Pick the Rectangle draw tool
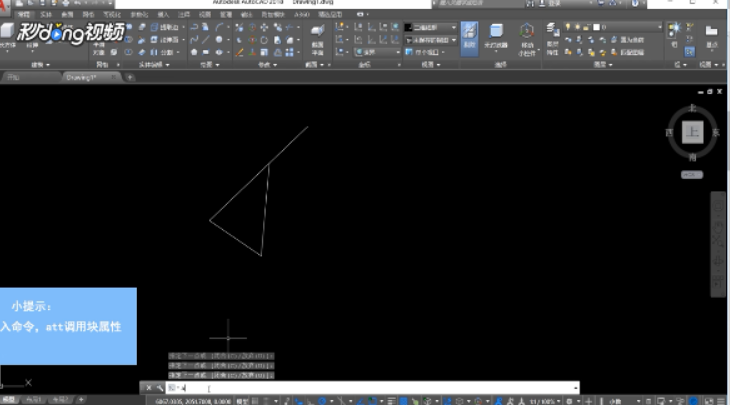730x405 pixels. click(x=206, y=52)
